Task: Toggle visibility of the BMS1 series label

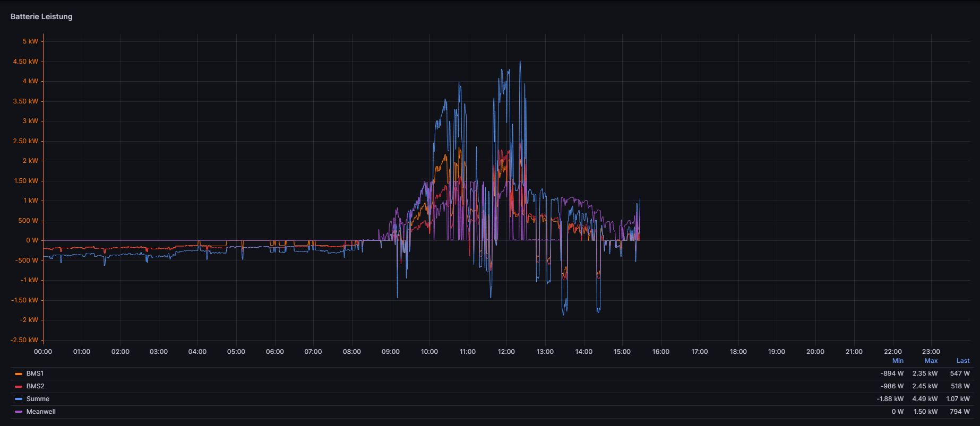Action: pos(35,373)
